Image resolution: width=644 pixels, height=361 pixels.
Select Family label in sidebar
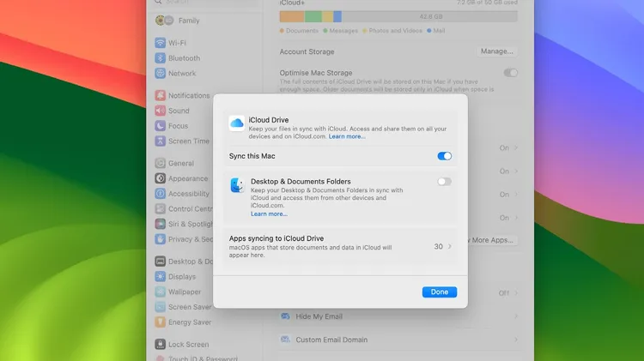click(x=189, y=21)
